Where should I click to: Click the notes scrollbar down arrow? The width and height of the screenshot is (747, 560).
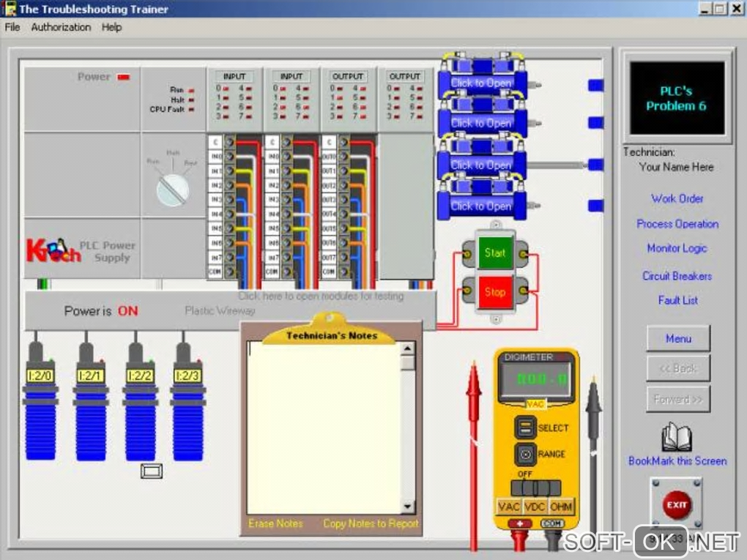408,506
